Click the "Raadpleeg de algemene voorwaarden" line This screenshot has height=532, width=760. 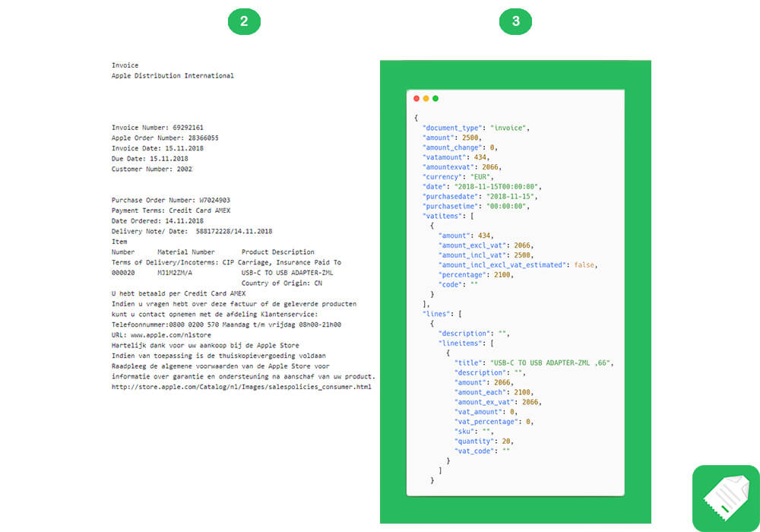220,366
